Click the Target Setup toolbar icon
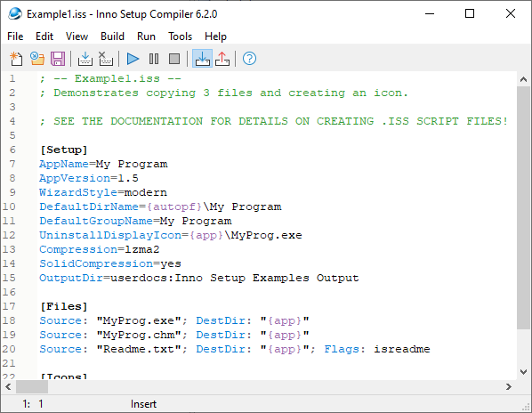532x413 pixels. [x=202, y=59]
